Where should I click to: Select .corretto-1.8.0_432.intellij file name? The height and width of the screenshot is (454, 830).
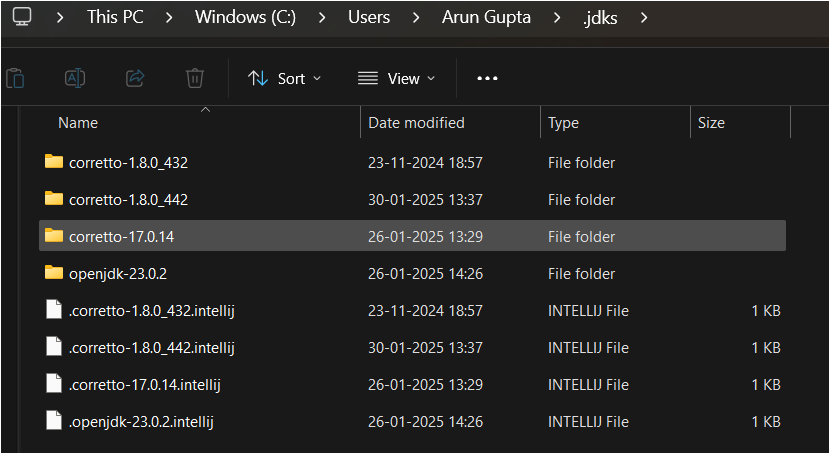click(152, 311)
